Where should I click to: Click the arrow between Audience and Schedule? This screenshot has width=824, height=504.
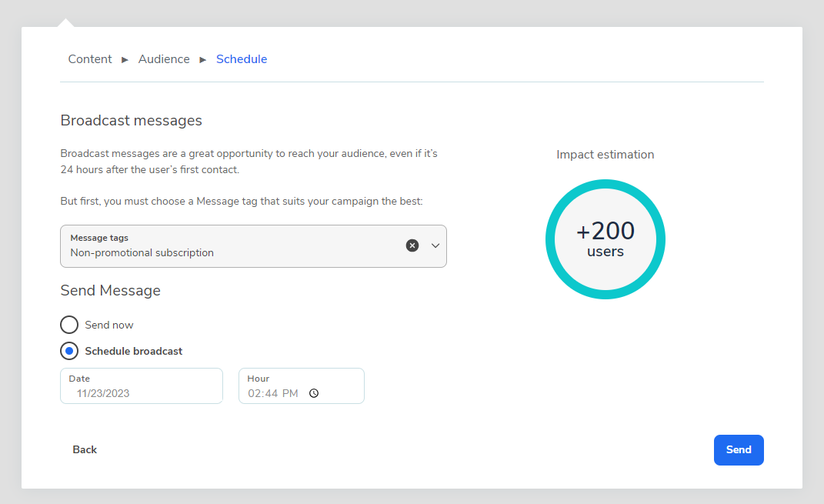[x=203, y=59]
